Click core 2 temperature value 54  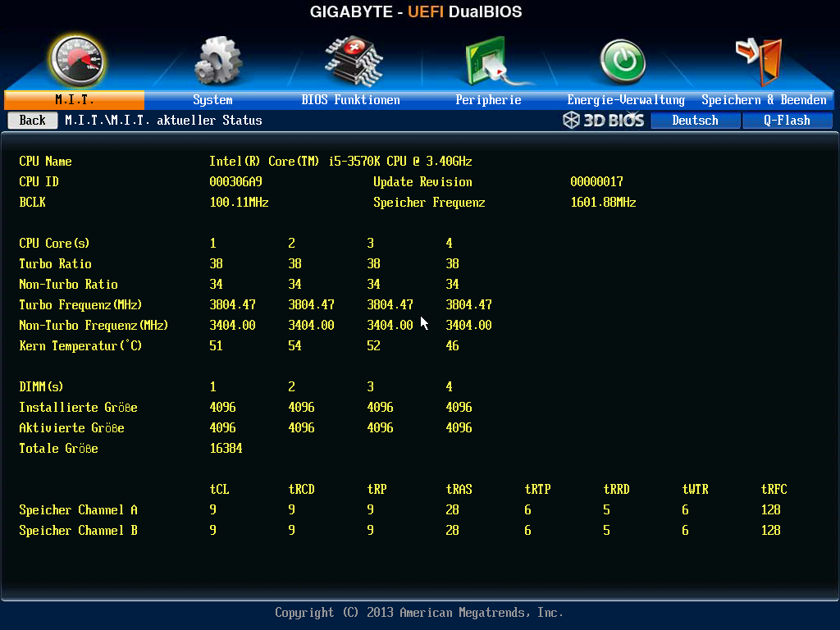294,345
